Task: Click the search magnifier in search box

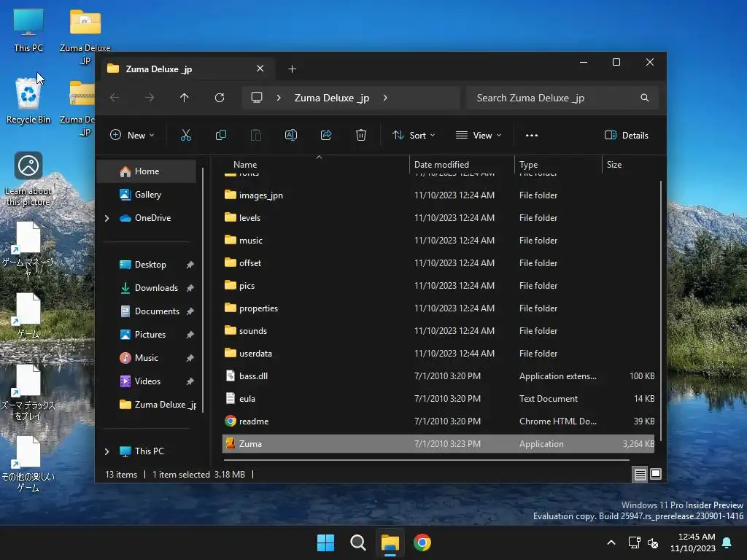Action: (645, 98)
